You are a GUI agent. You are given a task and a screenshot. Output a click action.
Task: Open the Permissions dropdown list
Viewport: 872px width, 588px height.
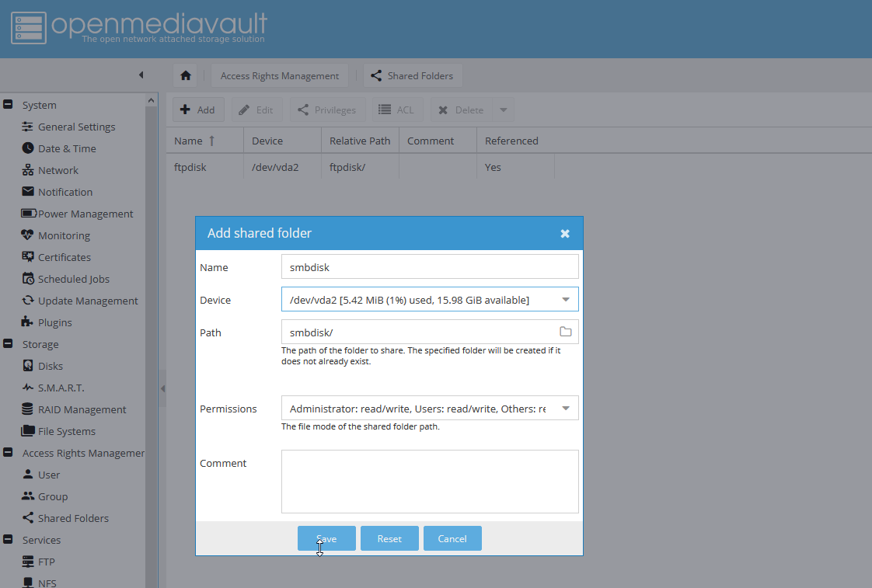point(566,409)
